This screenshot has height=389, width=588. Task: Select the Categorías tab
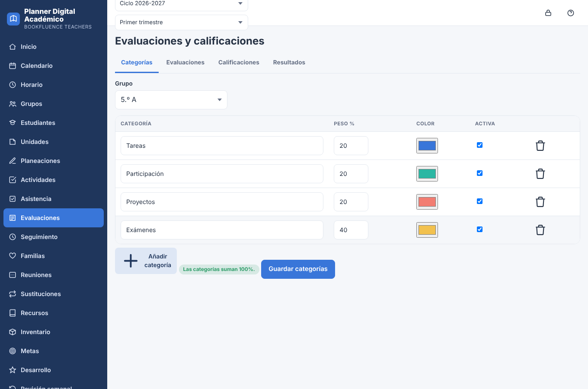pyautogui.click(x=137, y=63)
